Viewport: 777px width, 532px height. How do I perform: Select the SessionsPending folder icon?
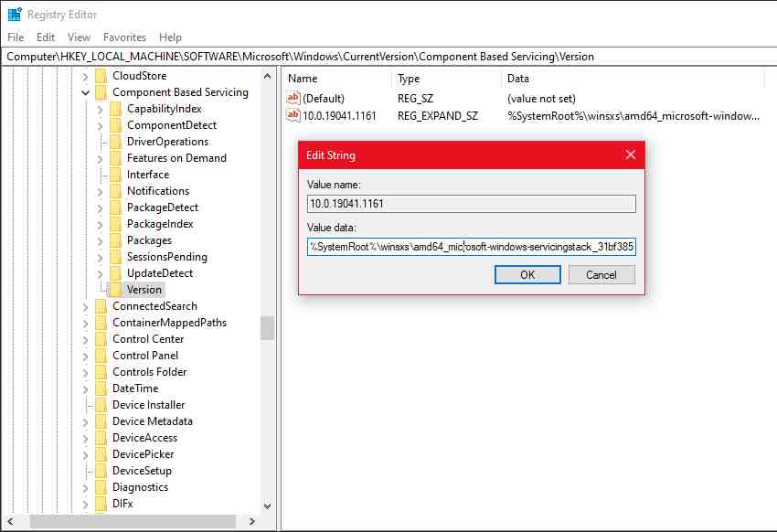pyautogui.click(x=115, y=257)
